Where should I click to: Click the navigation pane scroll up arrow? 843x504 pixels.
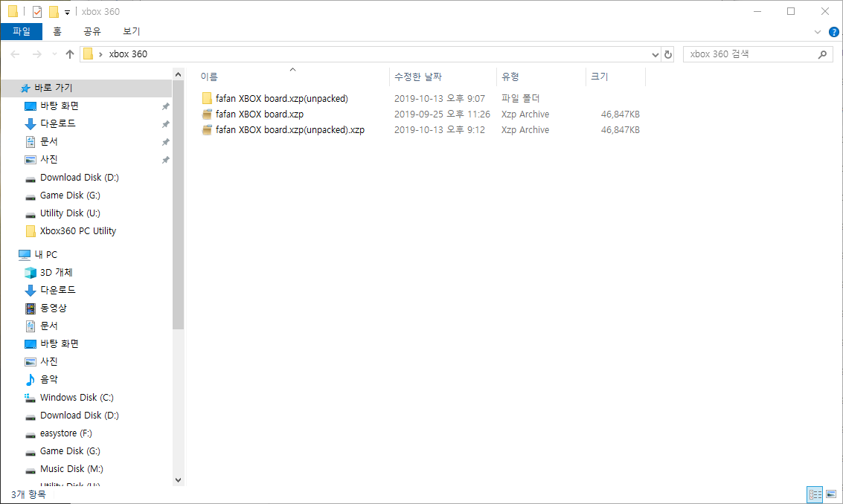pyautogui.click(x=179, y=74)
